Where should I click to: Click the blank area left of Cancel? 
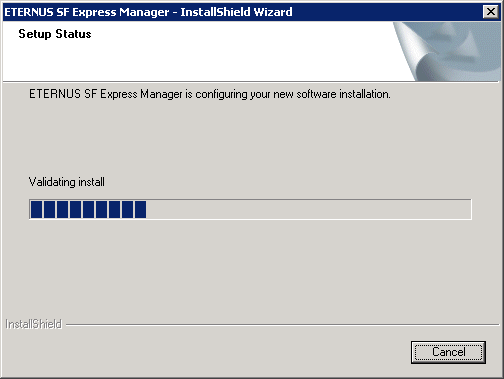[207, 352]
